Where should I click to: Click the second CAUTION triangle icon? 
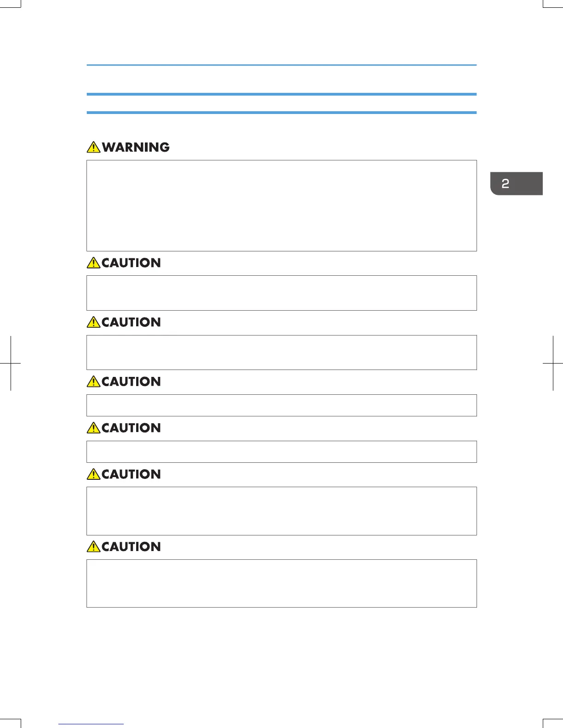click(x=93, y=322)
